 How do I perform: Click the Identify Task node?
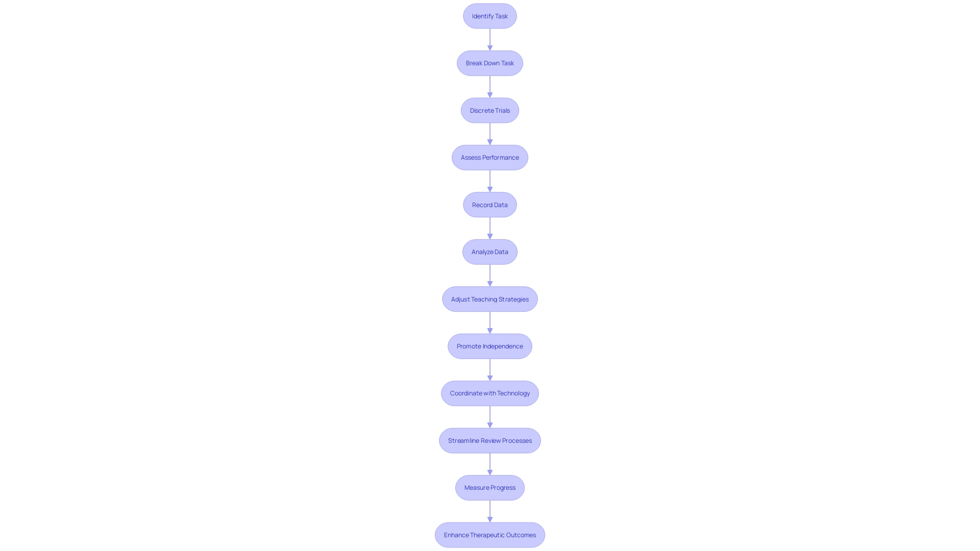pos(490,15)
